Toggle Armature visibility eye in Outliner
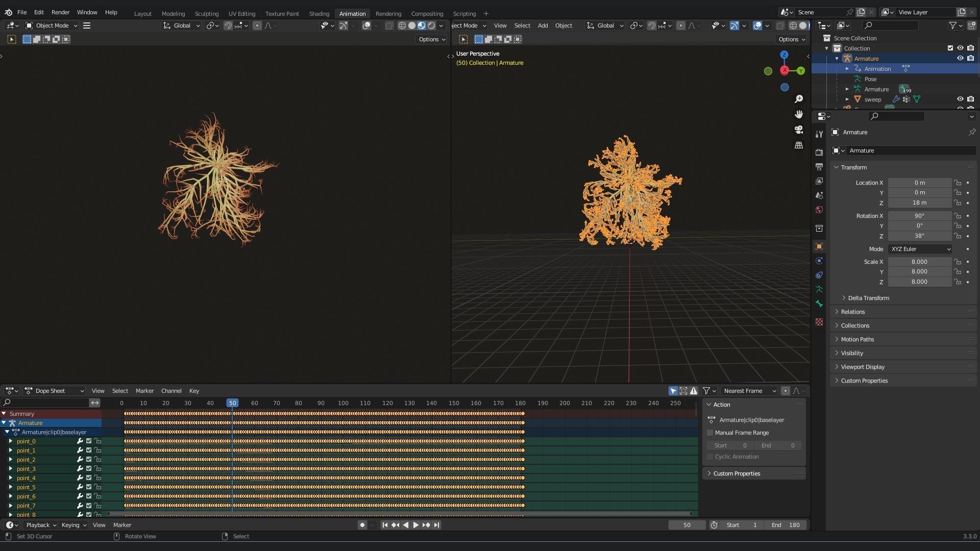The height and width of the screenshot is (551, 980). coord(960,59)
